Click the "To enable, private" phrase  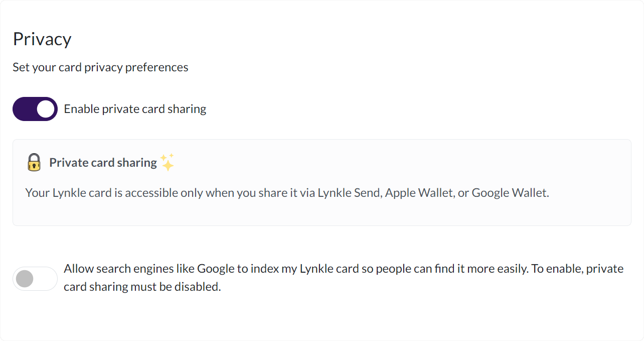click(577, 269)
